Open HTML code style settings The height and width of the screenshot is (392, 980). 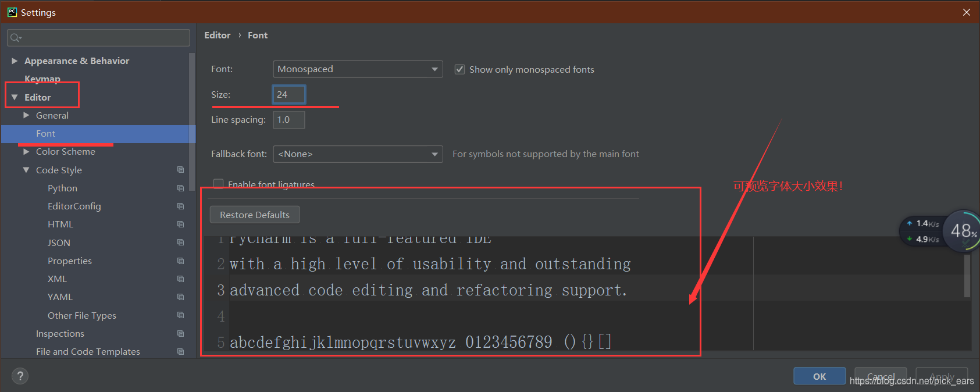click(60, 224)
